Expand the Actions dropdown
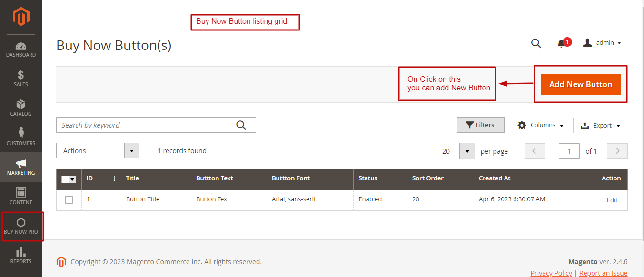 pos(98,151)
